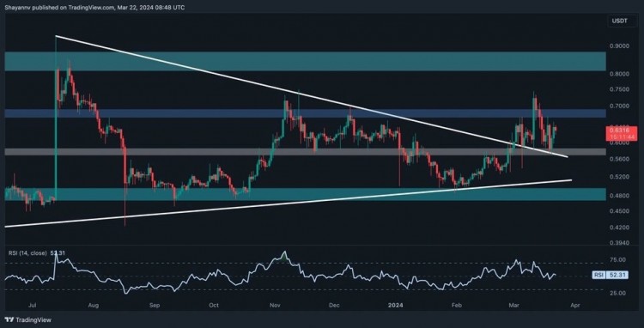Click the Sep label on the time axis
644x328 pixels.
click(155, 306)
